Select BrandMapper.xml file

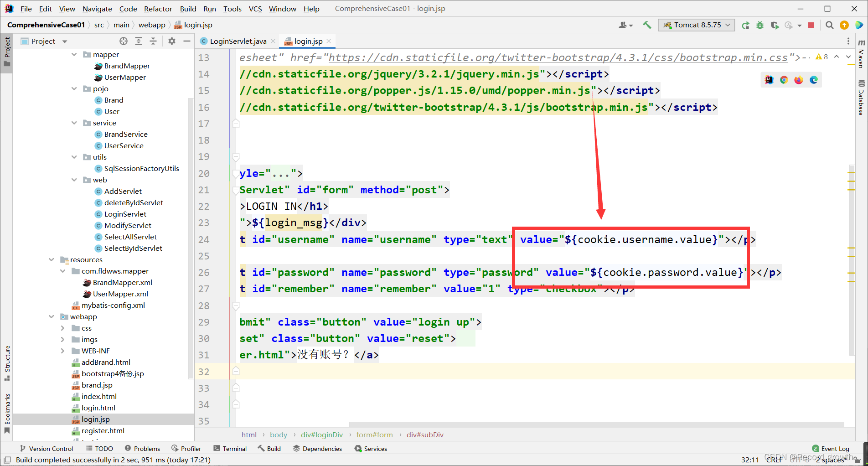click(122, 282)
